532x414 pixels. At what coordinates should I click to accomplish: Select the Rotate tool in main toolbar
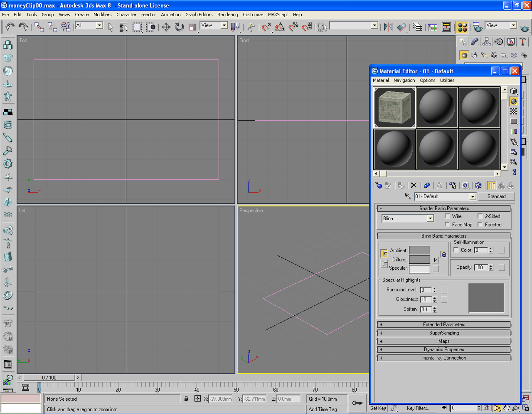[179, 27]
